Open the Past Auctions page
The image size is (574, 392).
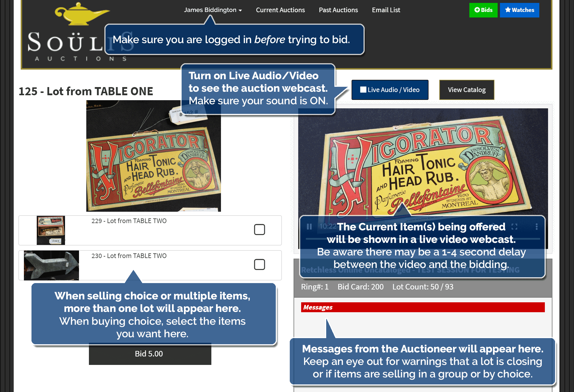(338, 10)
